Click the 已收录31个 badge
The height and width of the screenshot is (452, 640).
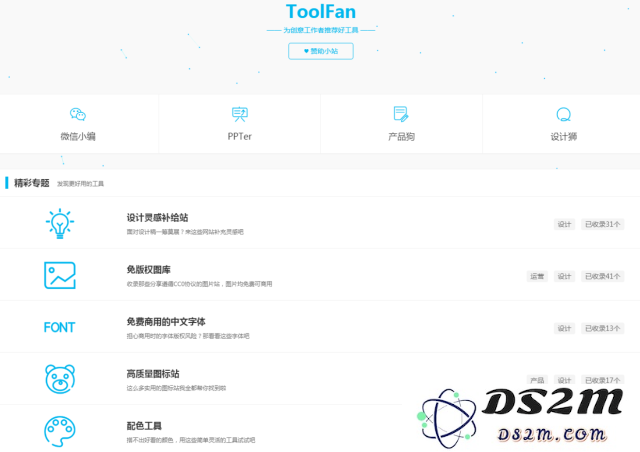pyautogui.click(x=602, y=224)
